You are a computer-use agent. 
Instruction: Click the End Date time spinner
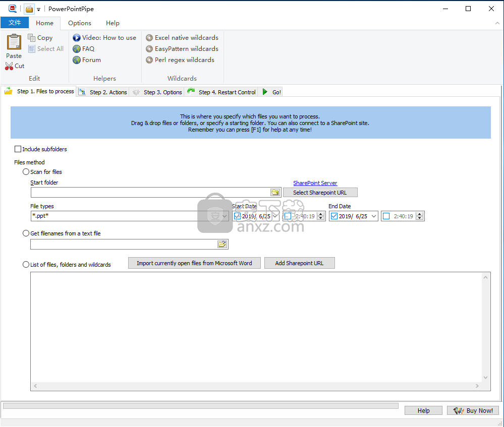[419, 216]
